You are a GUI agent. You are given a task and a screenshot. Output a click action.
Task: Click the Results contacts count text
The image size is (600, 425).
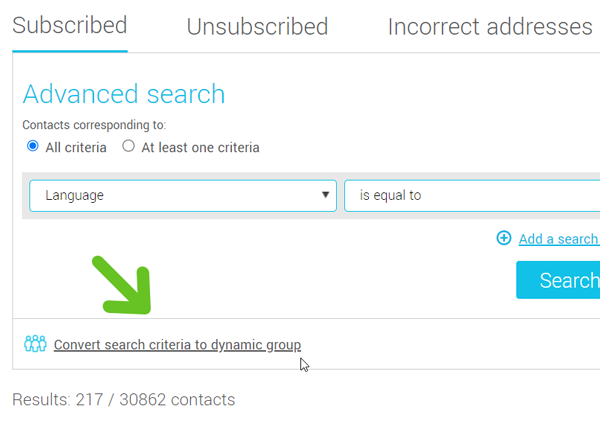coord(123,400)
